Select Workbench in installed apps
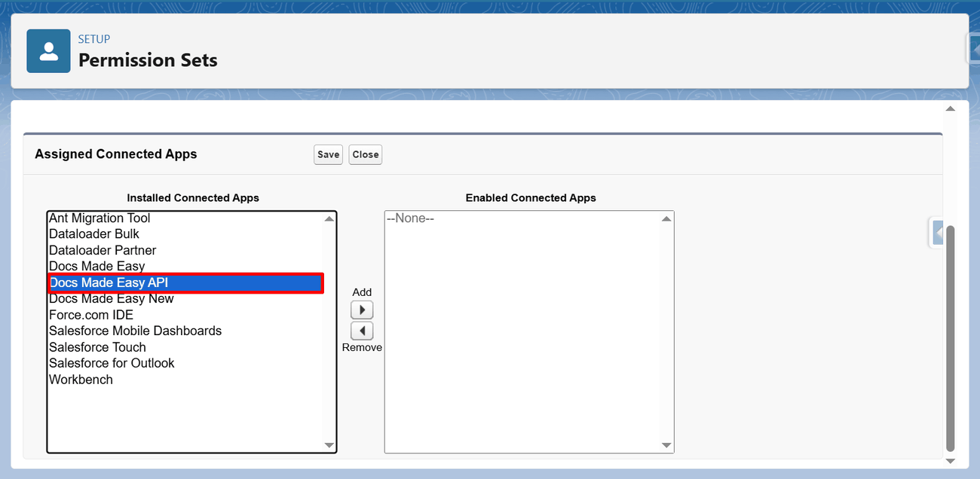 pos(185,380)
